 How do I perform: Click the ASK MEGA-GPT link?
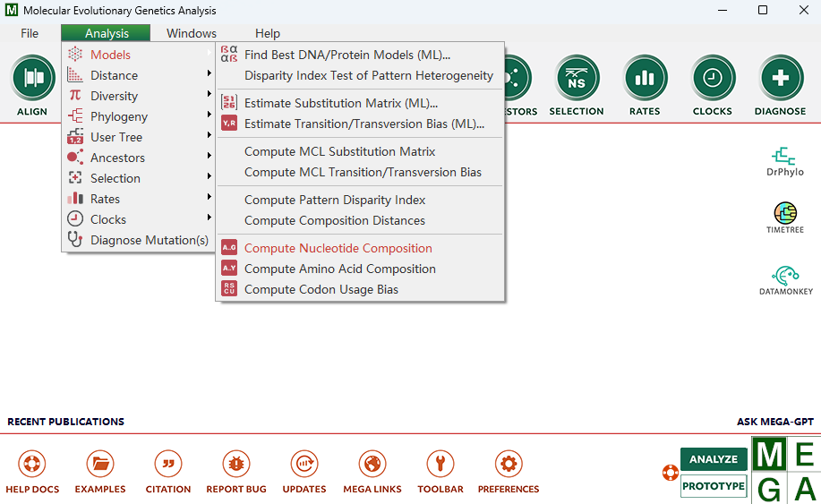pos(774,422)
